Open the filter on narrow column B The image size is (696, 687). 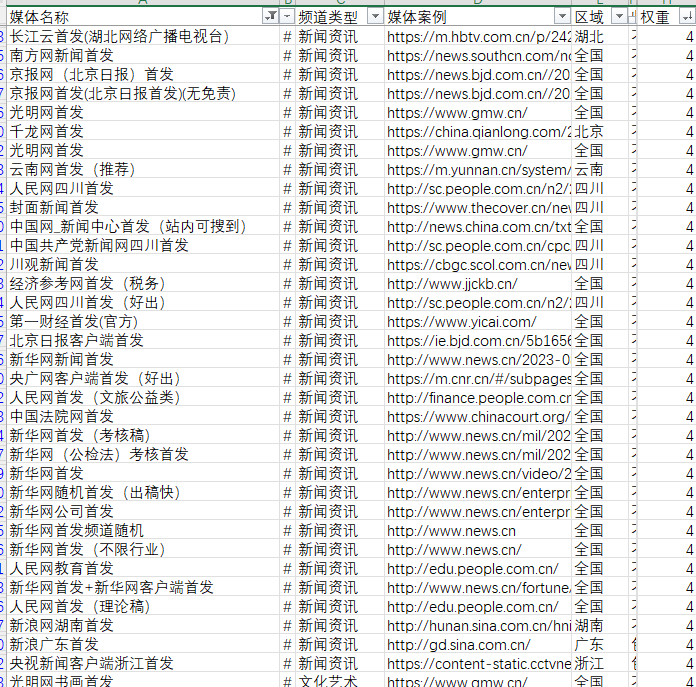(288, 17)
